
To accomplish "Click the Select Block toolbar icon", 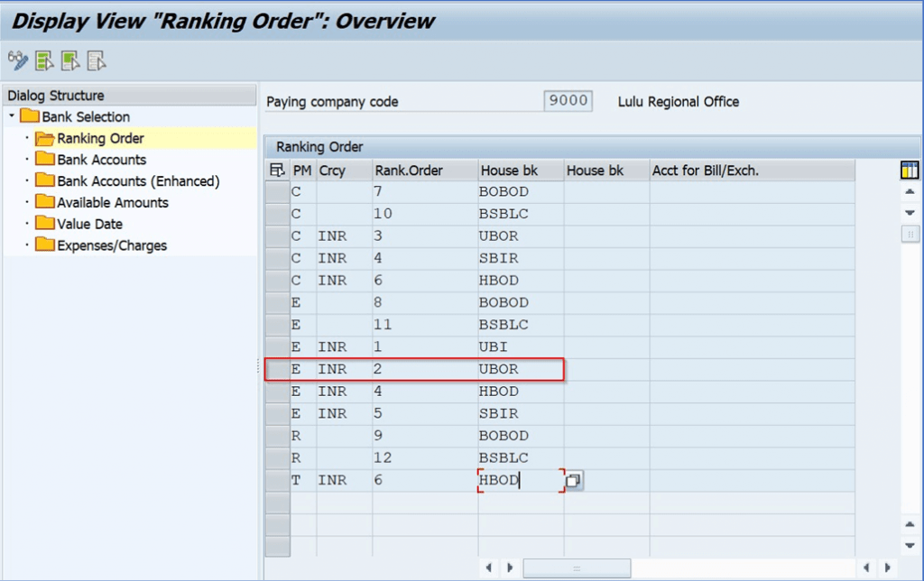I will point(70,60).
